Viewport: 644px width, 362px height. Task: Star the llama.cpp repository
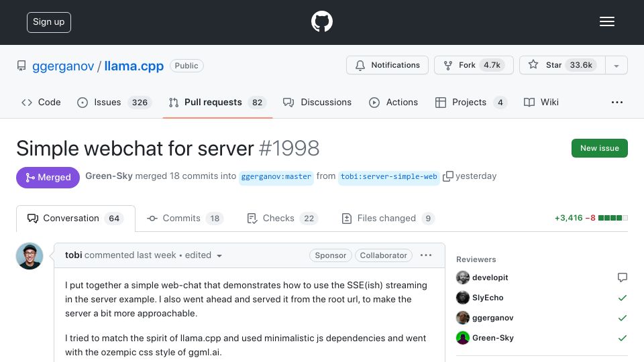[x=562, y=65]
